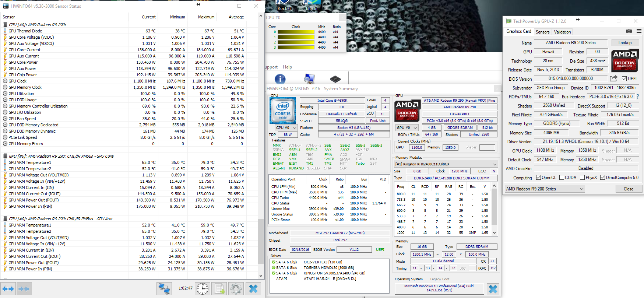Click the elapsed time 1:02:47 readout
The image size is (644, 298).
click(186, 288)
